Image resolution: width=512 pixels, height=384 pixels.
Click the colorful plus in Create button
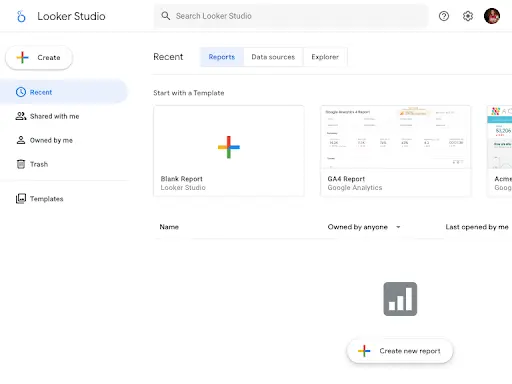[x=22, y=57]
